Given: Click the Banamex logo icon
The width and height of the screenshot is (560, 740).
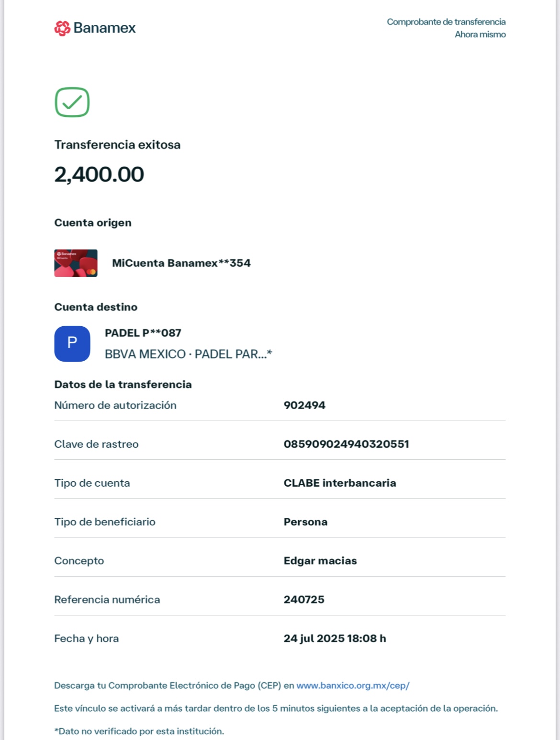Looking at the screenshot, I should click(62, 28).
